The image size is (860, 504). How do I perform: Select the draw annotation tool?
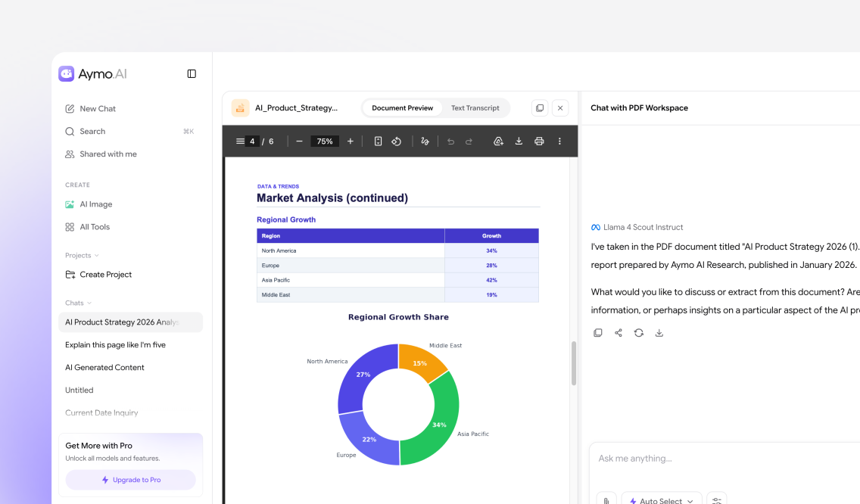425,141
